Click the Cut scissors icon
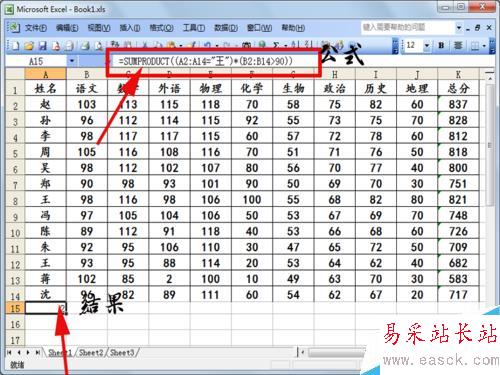The height and width of the screenshot is (375, 500). (145, 45)
